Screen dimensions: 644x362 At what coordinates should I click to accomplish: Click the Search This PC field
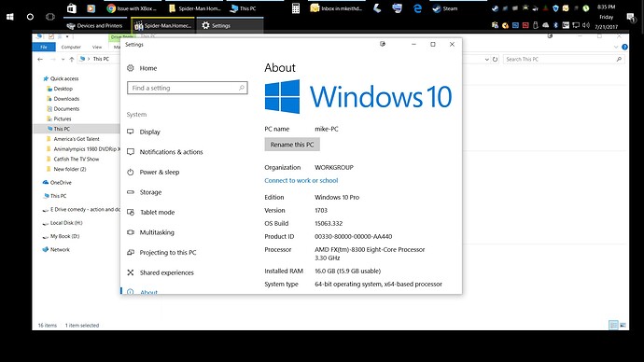click(x=564, y=59)
